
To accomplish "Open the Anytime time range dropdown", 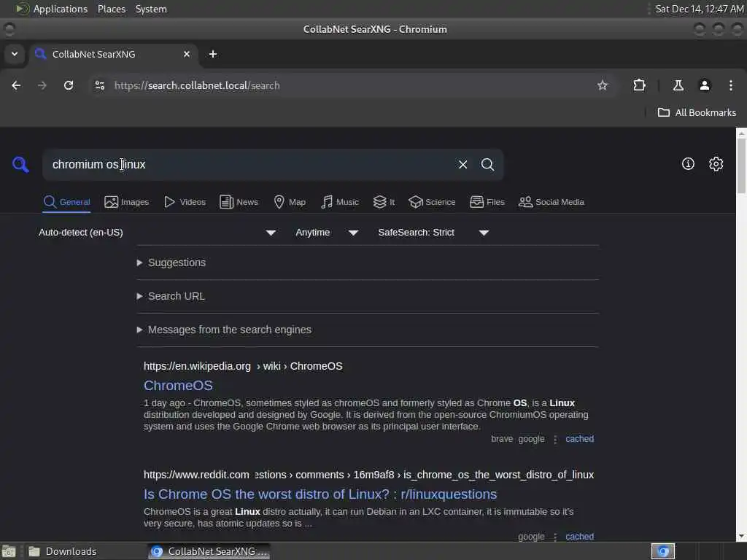I will (x=327, y=233).
